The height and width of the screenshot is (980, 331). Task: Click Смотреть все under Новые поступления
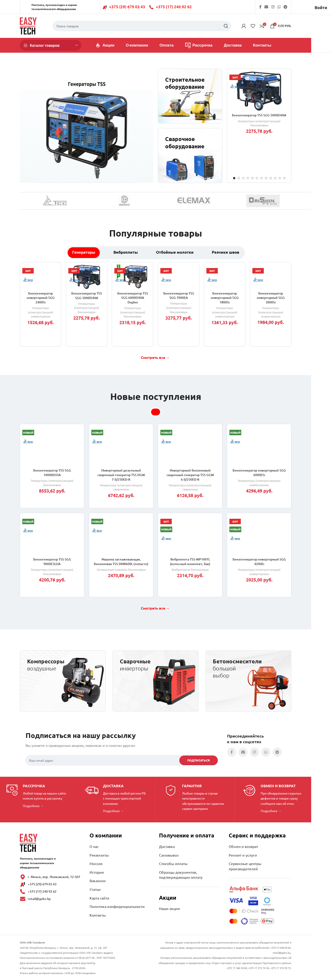[155, 608]
